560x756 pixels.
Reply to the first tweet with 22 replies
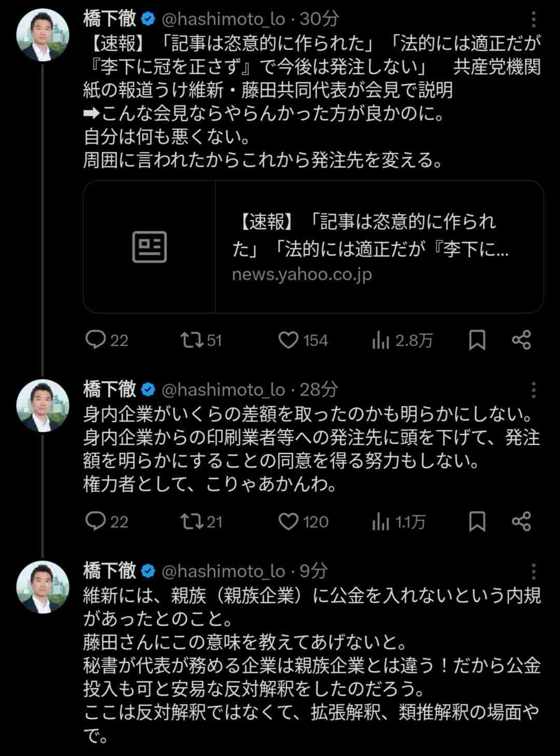pyautogui.click(x=96, y=340)
